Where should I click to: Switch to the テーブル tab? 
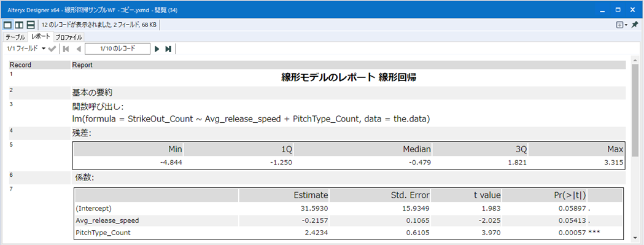coord(15,37)
